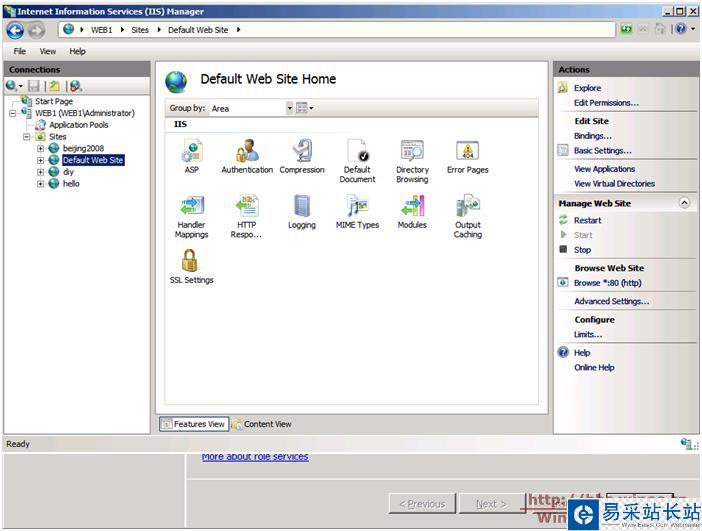Viewport: 702px width, 531px height.
Task: Open the Modules feature
Action: [x=412, y=212]
